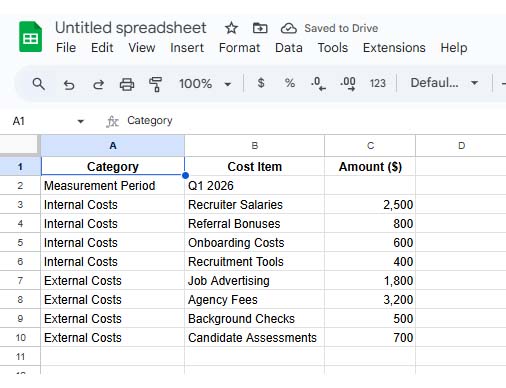Open the Data menu
Viewport: 506px width, 388px height.
pos(289,48)
